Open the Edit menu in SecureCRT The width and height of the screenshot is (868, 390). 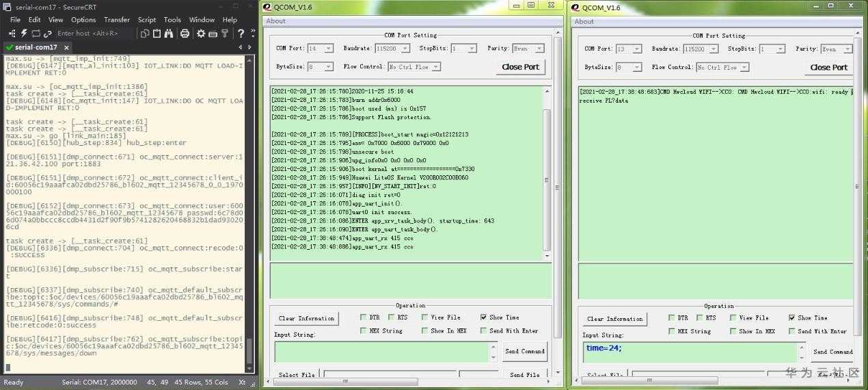pos(34,20)
